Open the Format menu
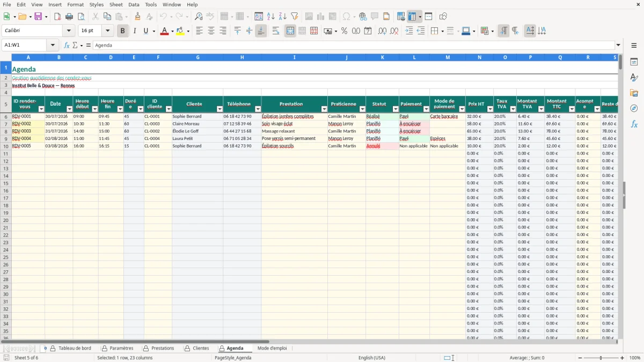 pyautogui.click(x=75, y=4)
